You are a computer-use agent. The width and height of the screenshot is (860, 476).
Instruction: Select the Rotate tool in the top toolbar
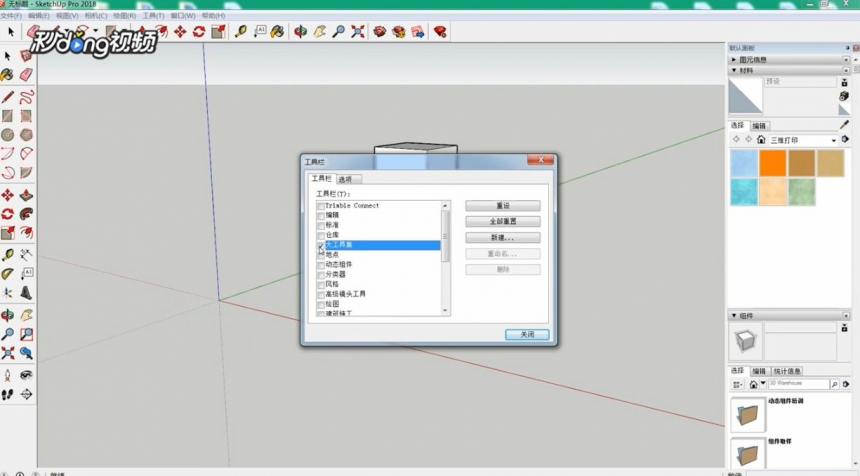click(x=199, y=32)
